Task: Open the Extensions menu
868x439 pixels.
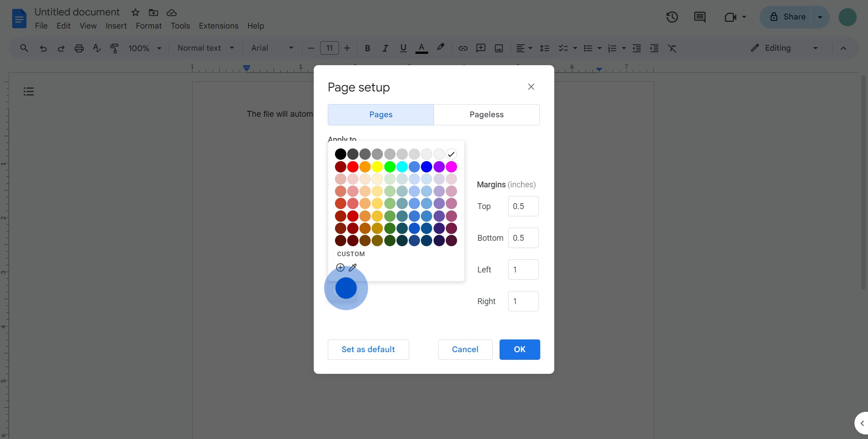Action: tap(218, 26)
